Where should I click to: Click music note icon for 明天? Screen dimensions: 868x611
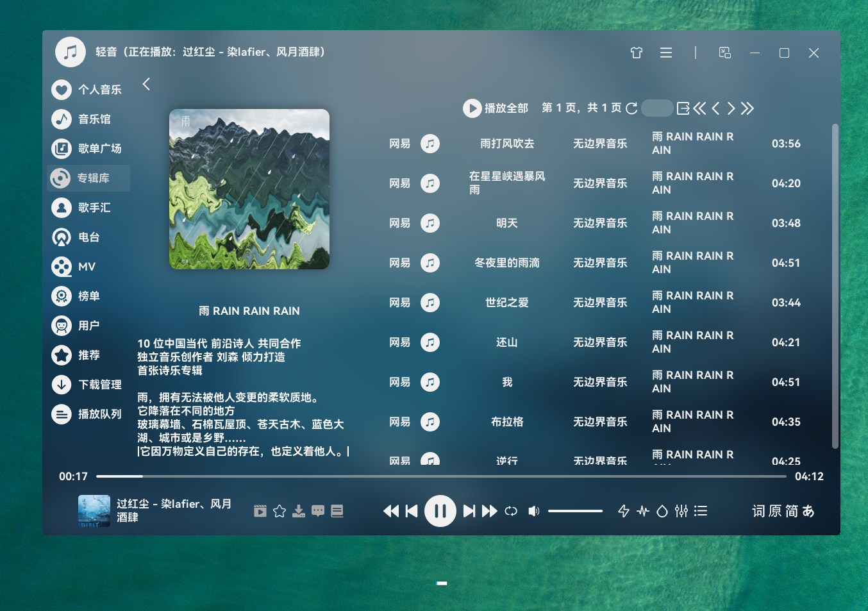[x=430, y=223]
